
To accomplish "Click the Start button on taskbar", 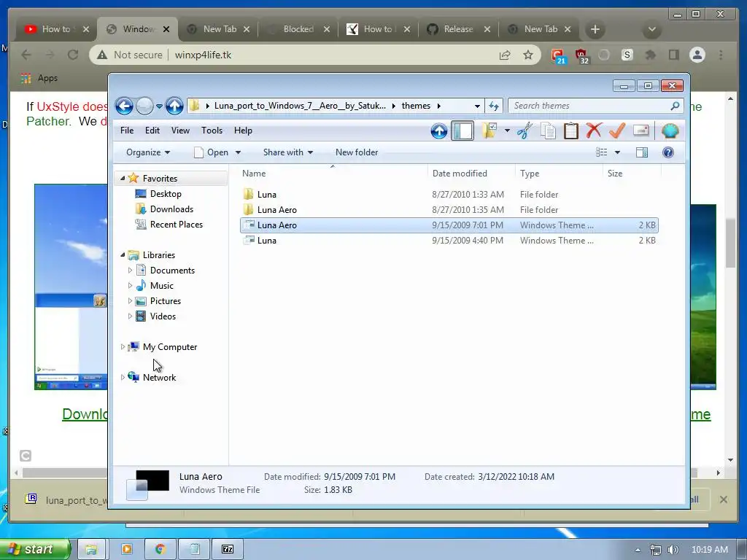I will 35,549.
